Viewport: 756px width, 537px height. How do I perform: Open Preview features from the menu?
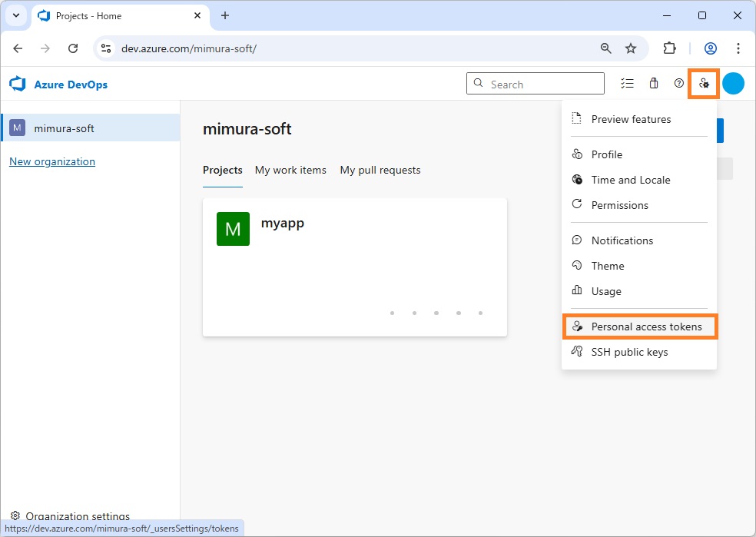tap(631, 119)
